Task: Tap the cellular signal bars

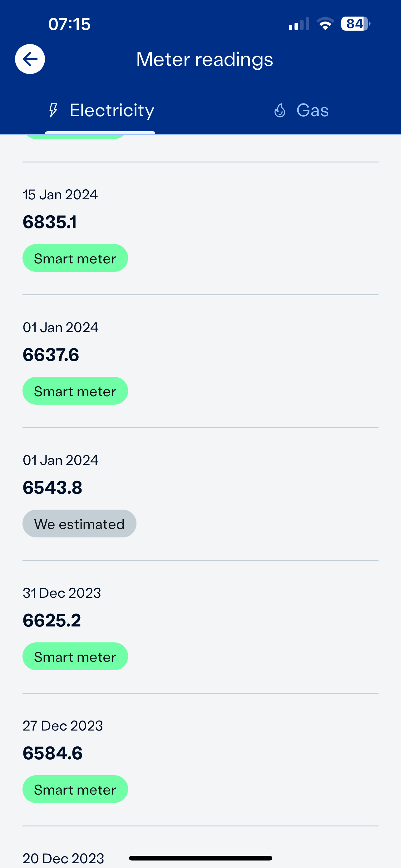Action: [299, 24]
